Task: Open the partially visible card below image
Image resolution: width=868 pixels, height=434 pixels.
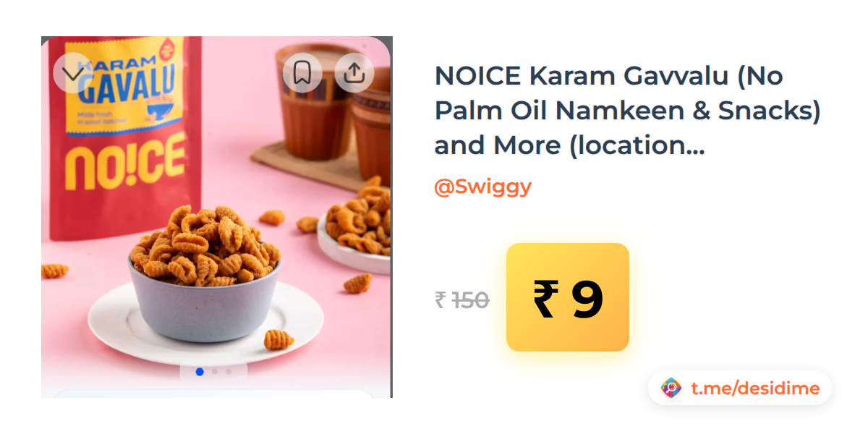Action: click(x=216, y=394)
